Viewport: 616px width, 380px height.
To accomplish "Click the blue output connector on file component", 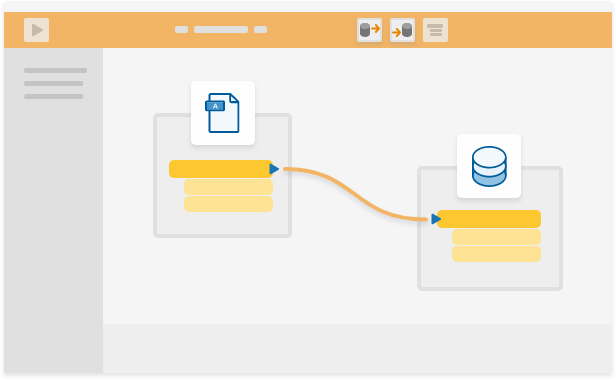I will [274, 169].
